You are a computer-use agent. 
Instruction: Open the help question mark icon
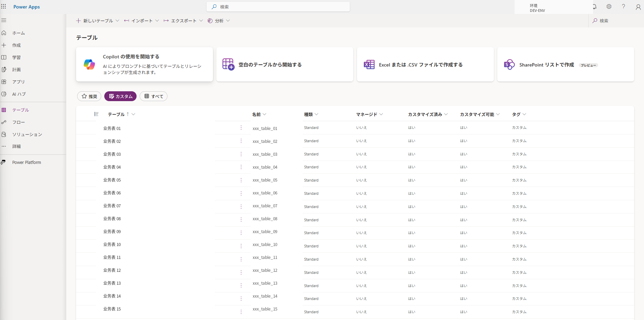[x=624, y=6]
